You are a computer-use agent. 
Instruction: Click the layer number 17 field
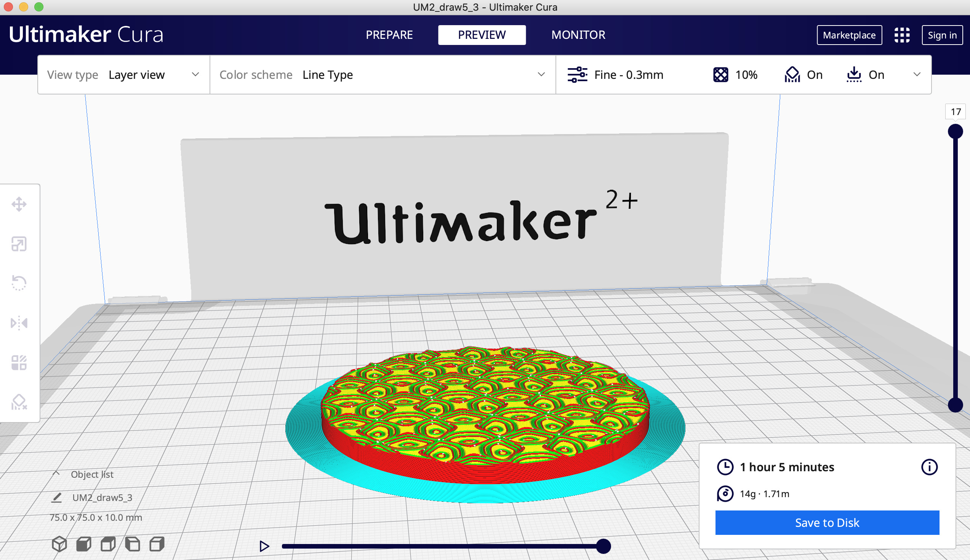(x=956, y=112)
